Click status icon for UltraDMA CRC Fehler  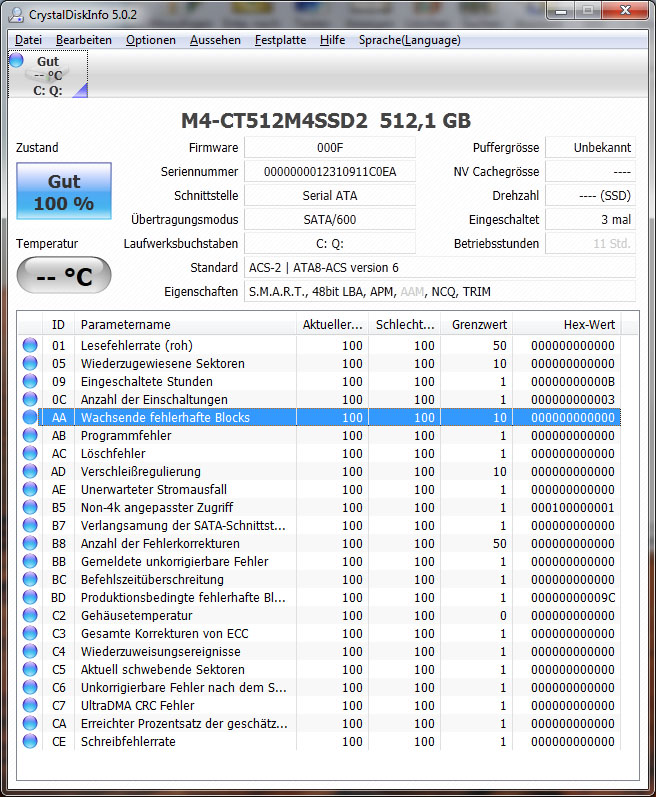[x=30, y=706]
